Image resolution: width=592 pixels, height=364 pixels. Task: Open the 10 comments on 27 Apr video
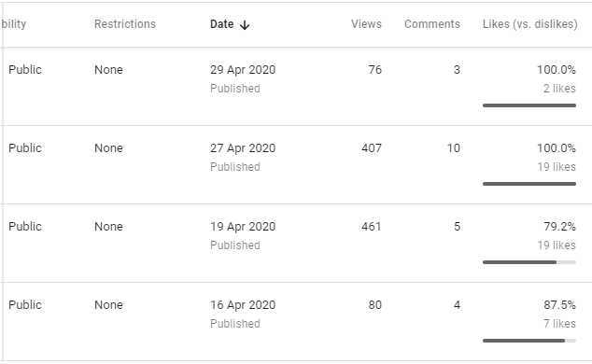pyautogui.click(x=454, y=148)
